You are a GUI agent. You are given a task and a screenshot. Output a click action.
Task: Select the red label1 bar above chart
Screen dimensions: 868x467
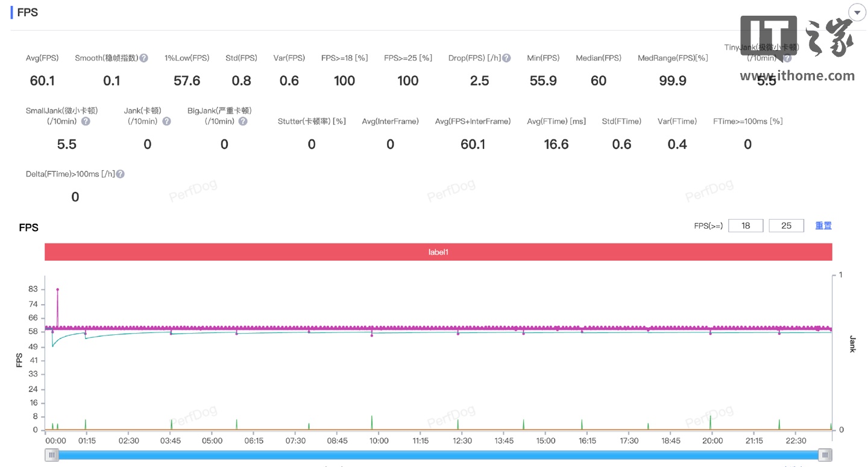coord(438,252)
